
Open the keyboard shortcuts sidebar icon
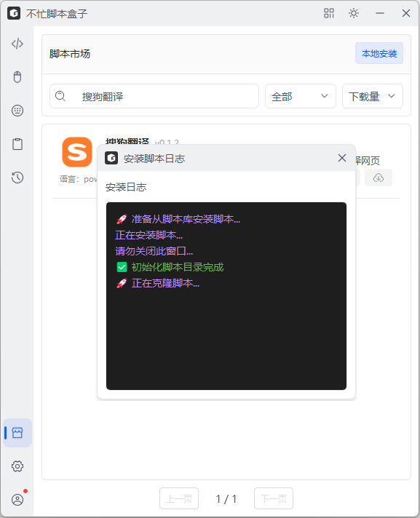(17, 111)
